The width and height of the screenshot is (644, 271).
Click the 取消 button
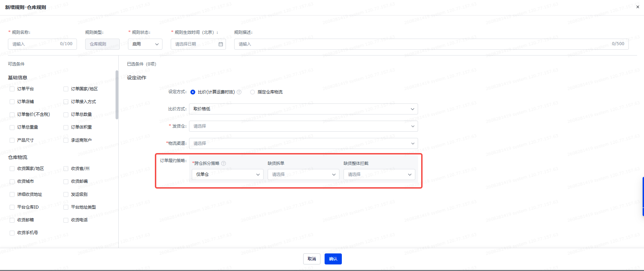coord(312,259)
